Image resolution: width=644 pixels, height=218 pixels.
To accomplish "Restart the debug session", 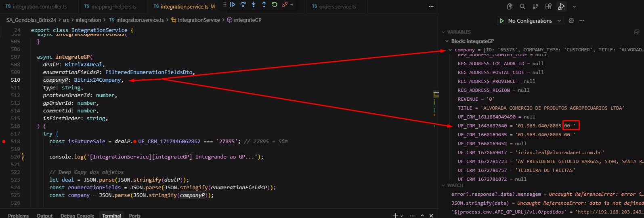I will point(275,4).
